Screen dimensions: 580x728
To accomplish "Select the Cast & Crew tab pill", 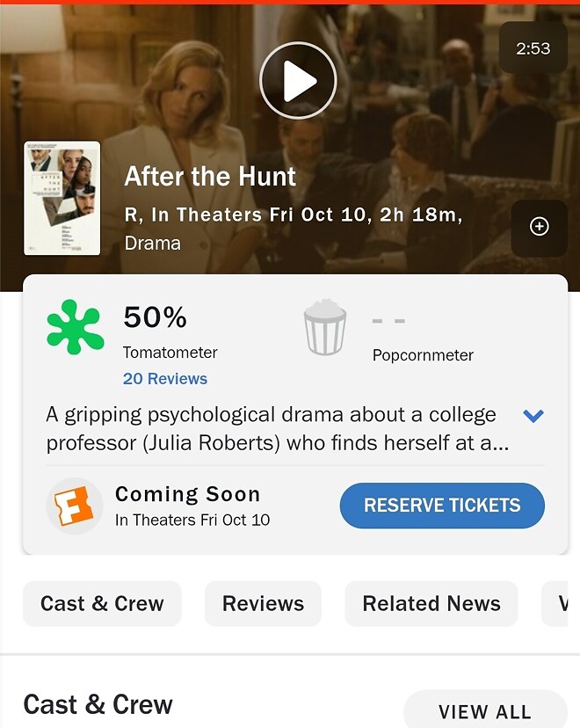I will pos(102,604).
